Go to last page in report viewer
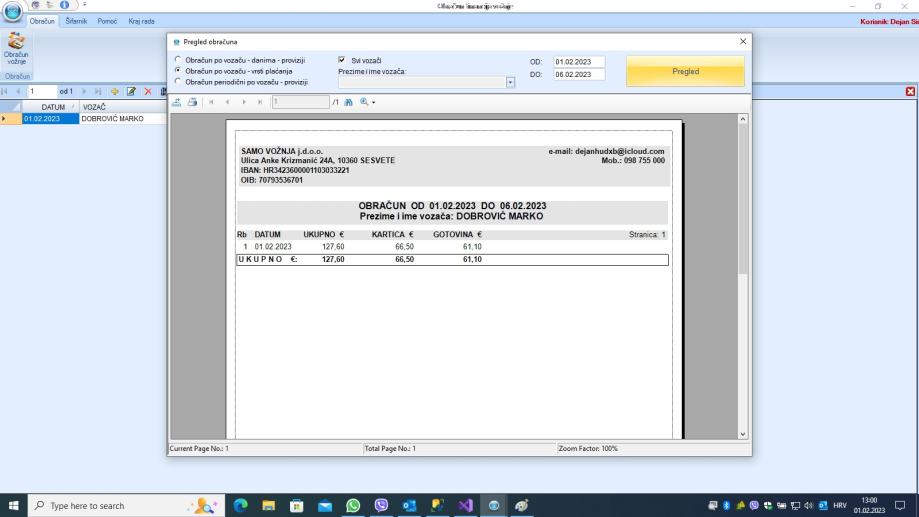The image size is (919, 517). click(x=260, y=102)
